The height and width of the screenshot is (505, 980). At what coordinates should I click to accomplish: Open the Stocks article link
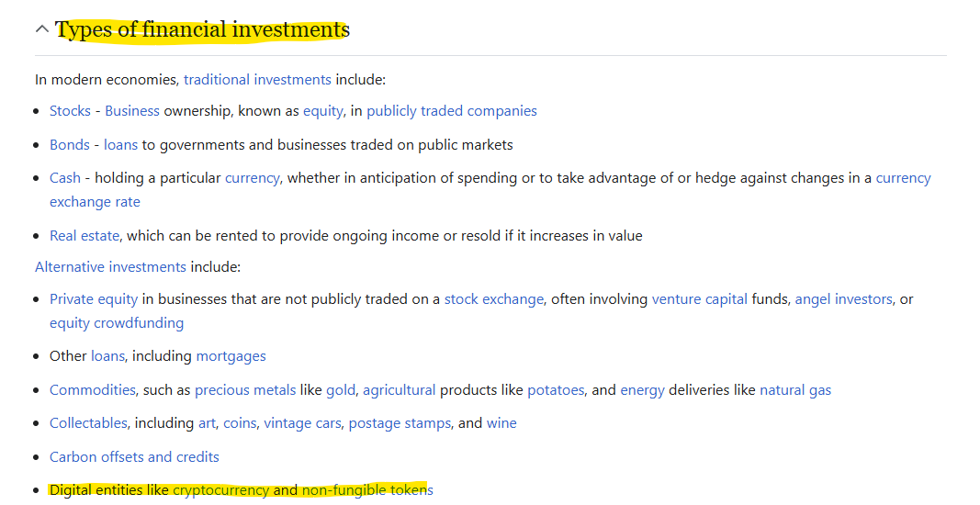point(70,110)
